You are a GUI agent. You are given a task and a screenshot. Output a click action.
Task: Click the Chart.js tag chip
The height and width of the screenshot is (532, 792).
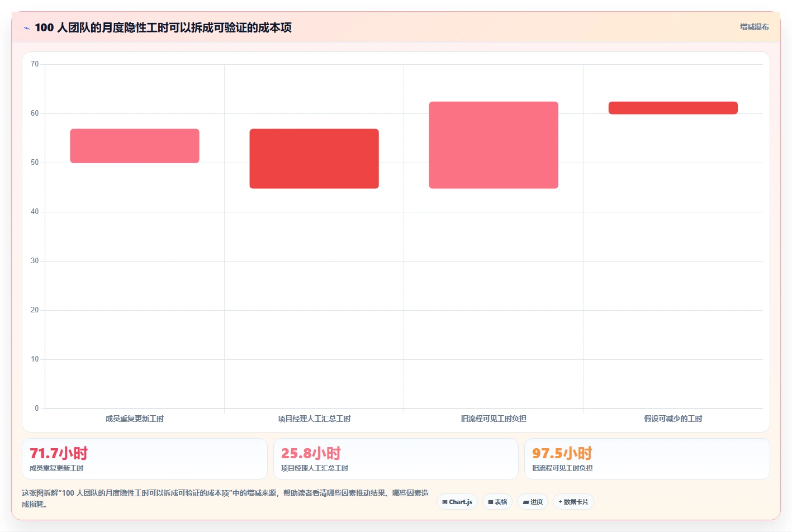[457, 502]
